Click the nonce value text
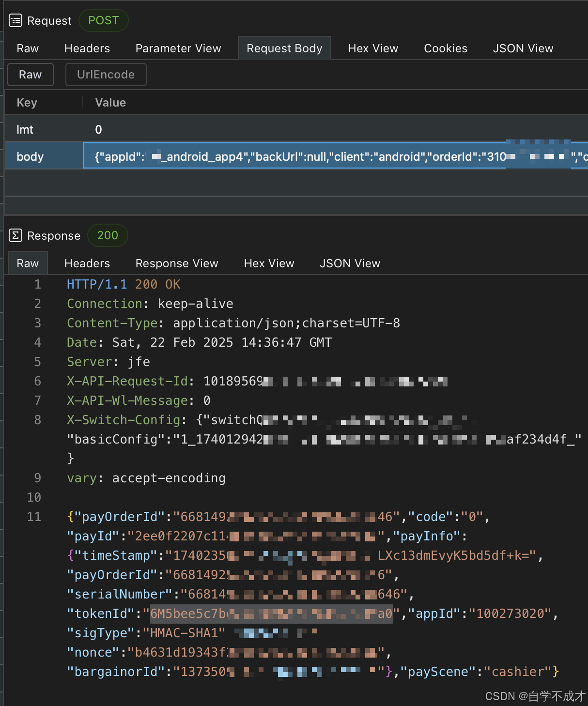The width and height of the screenshot is (588, 706). tap(256, 652)
